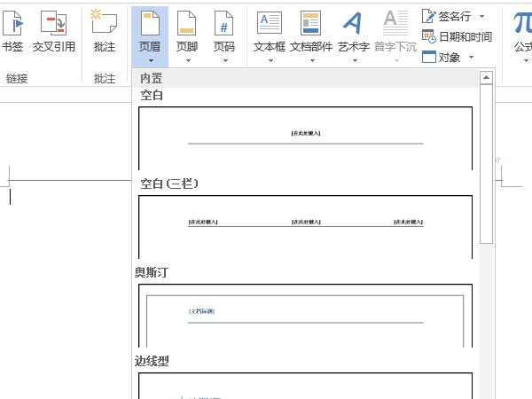This screenshot has width=532, height=399.
Task: Expand the 页眉 dropdown arrow
Action: (x=151, y=60)
